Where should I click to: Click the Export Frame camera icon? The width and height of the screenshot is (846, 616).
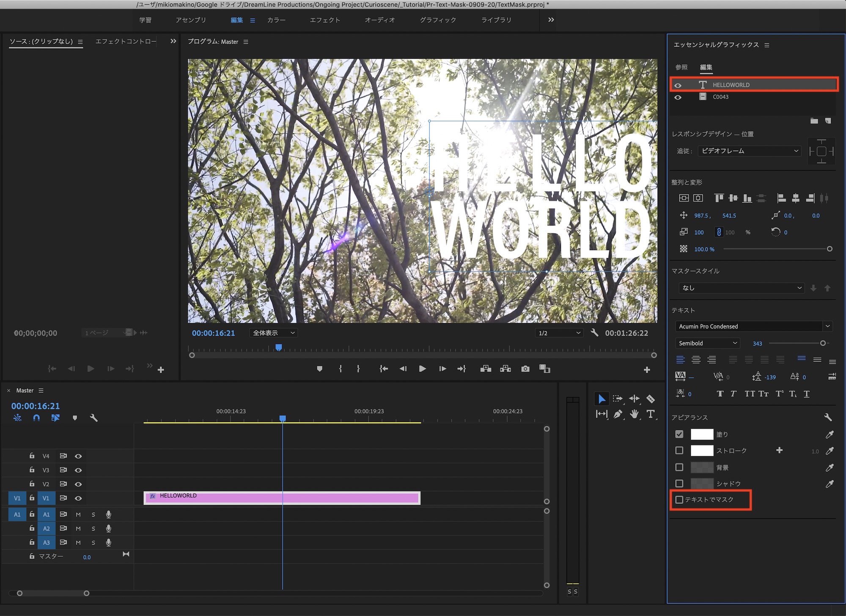point(525,369)
